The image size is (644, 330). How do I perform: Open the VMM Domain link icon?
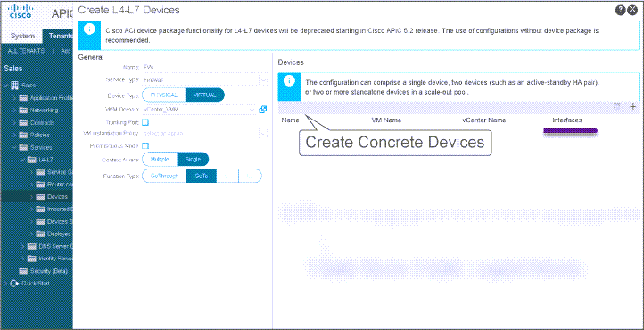point(263,109)
